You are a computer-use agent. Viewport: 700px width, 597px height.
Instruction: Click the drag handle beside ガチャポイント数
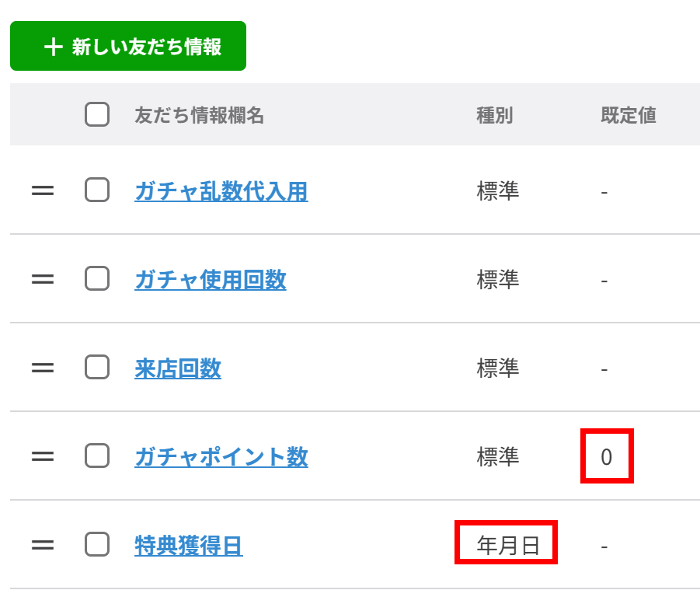click(42, 457)
